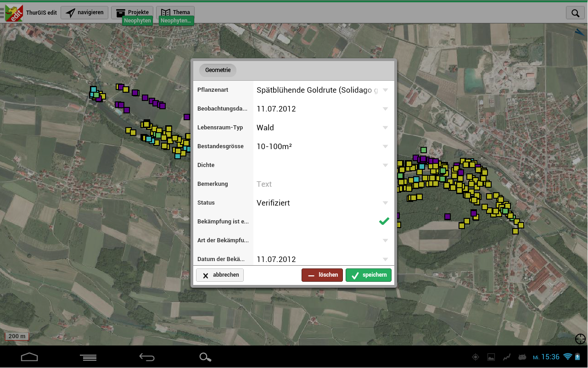
Task: Select the Geometrie tab
Action: pyautogui.click(x=218, y=70)
